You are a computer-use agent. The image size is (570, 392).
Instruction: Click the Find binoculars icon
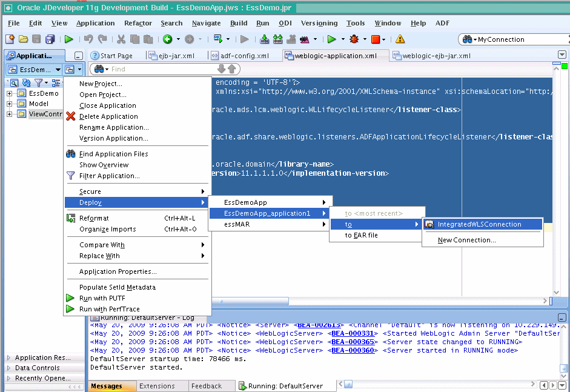pos(99,69)
